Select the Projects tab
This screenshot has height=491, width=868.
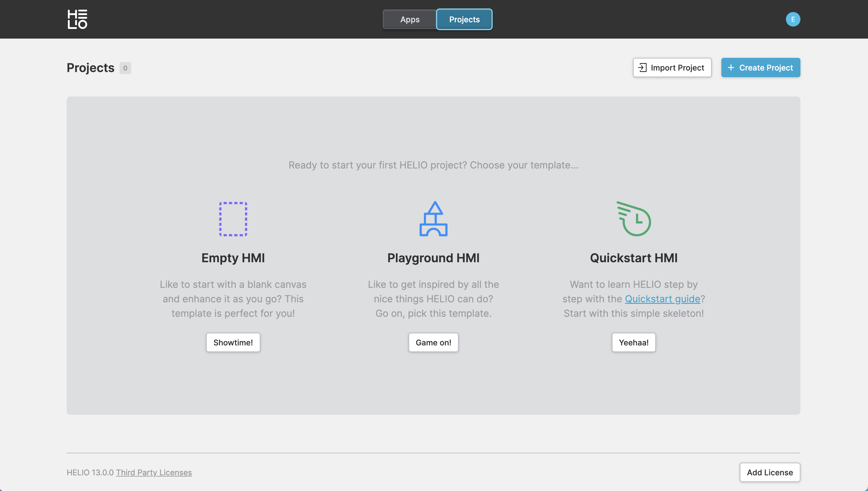coord(464,20)
